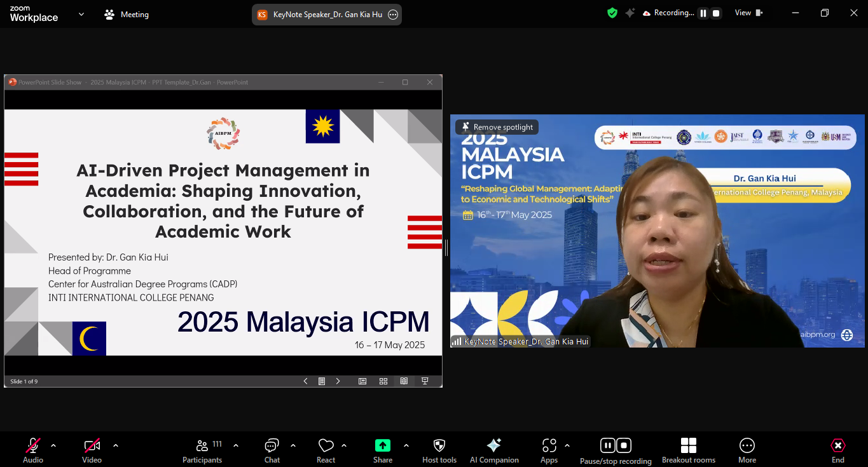Open See all slides button in PowerPoint
This screenshot has width=868, height=467.
coord(322,381)
